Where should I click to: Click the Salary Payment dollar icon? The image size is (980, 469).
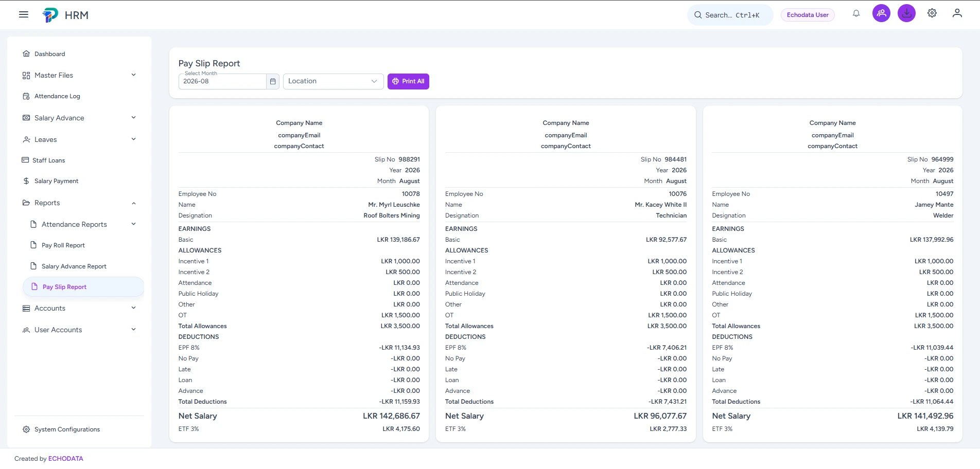click(26, 181)
